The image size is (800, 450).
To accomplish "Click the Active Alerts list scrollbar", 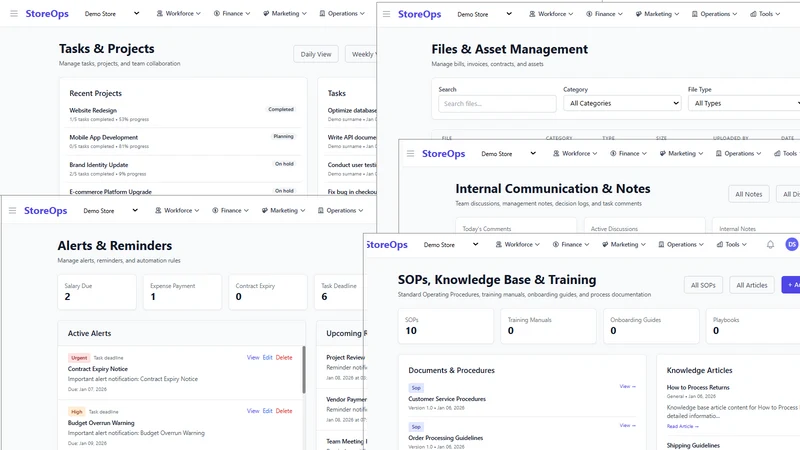I will (304, 370).
